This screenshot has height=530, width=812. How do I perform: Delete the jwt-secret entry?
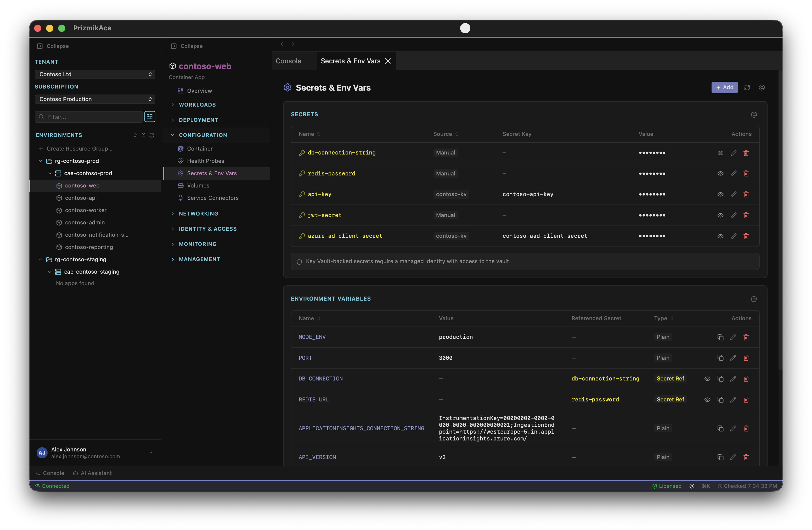click(746, 215)
